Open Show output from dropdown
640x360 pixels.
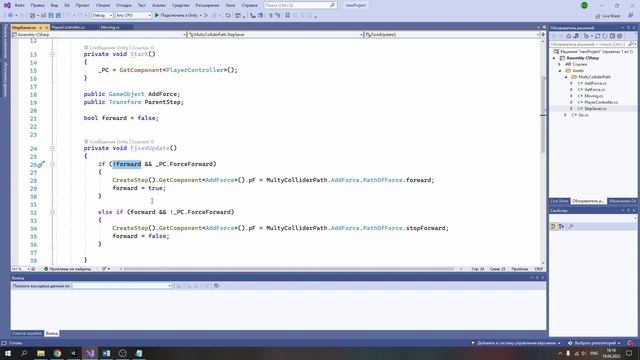click(x=122, y=286)
